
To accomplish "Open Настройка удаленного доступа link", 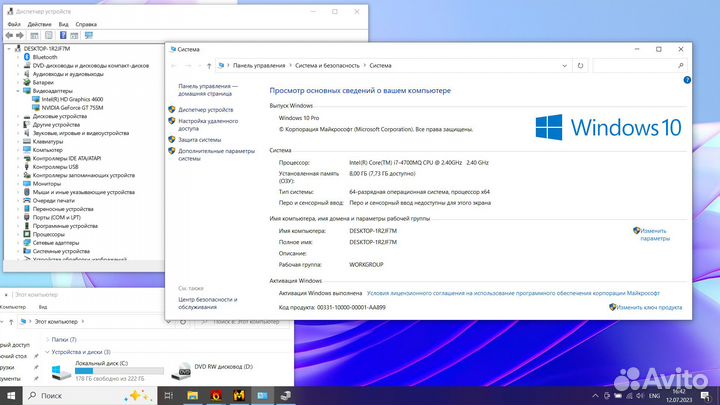I will (208, 125).
